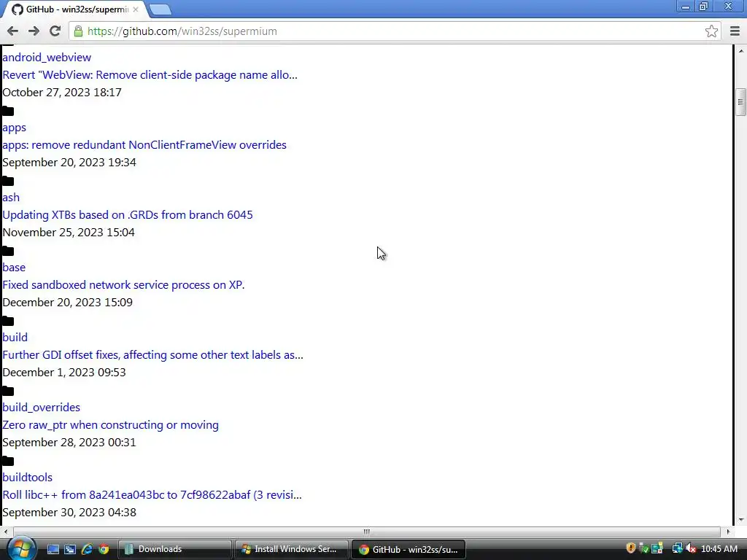The image size is (747, 560).
Task: Click the date 'December 1, 2023 09:53'
Action: (x=64, y=373)
